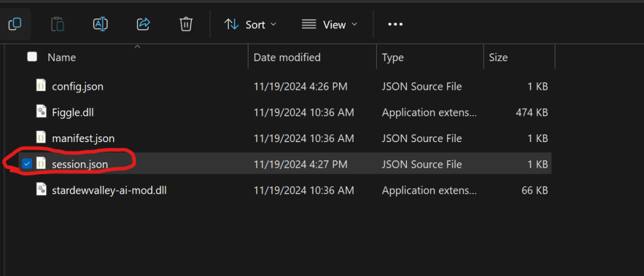The width and height of the screenshot is (644, 276).
Task: Click the Delete trash can icon
Action: tap(186, 24)
